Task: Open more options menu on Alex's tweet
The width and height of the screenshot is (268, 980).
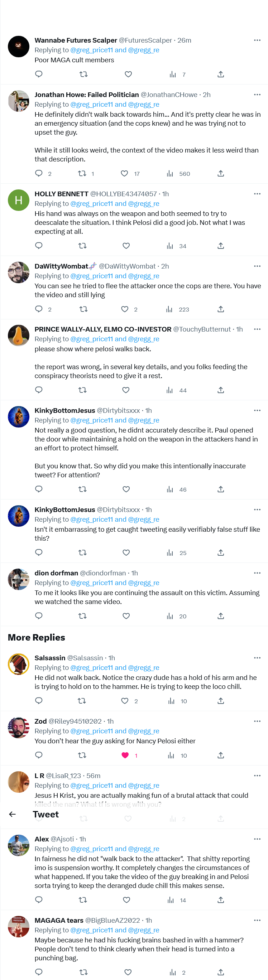Action: click(x=257, y=839)
